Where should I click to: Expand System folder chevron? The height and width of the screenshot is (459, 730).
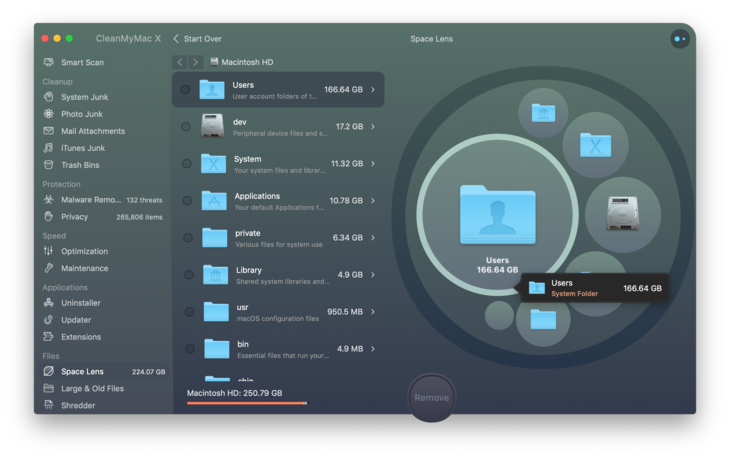pyautogui.click(x=373, y=163)
